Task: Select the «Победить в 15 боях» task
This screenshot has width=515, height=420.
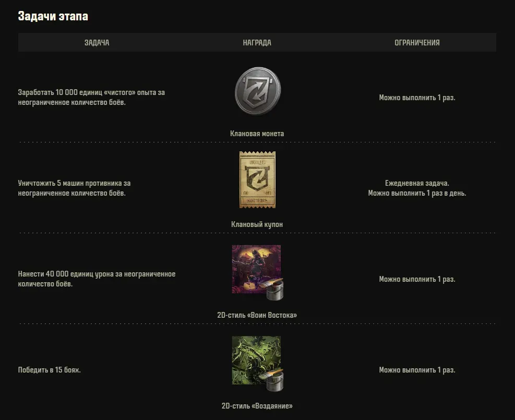Action: pyautogui.click(x=49, y=370)
